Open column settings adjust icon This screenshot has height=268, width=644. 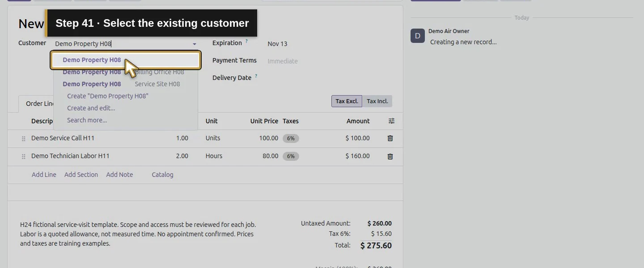pos(391,121)
